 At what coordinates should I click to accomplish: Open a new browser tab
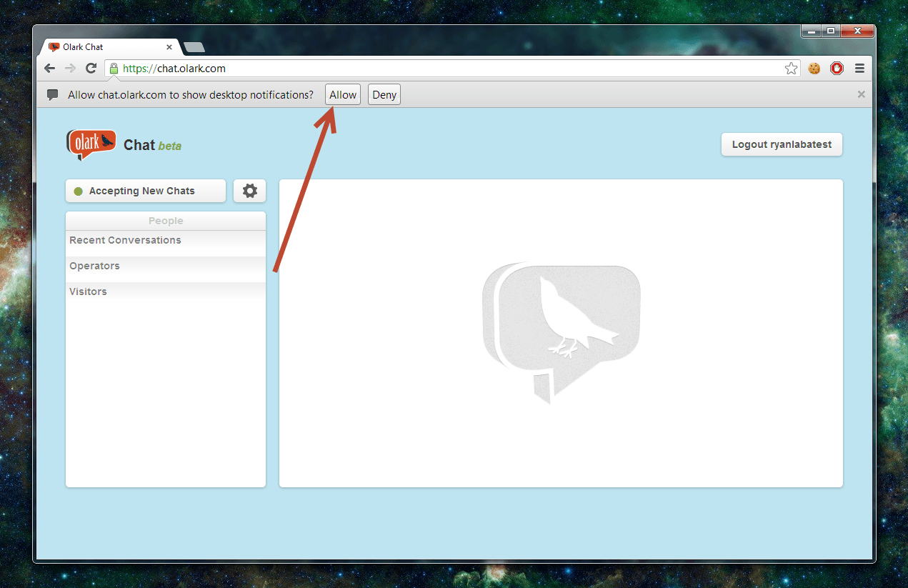click(x=194, y=47)
